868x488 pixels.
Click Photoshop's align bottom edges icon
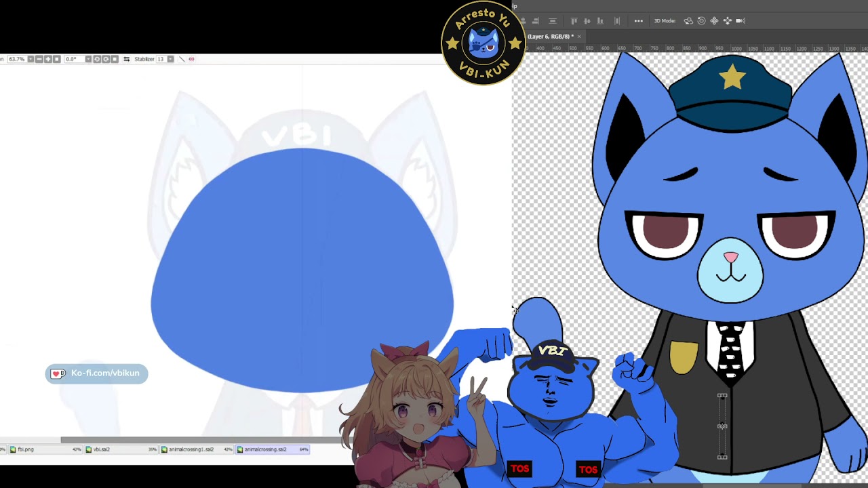point(600,21)
